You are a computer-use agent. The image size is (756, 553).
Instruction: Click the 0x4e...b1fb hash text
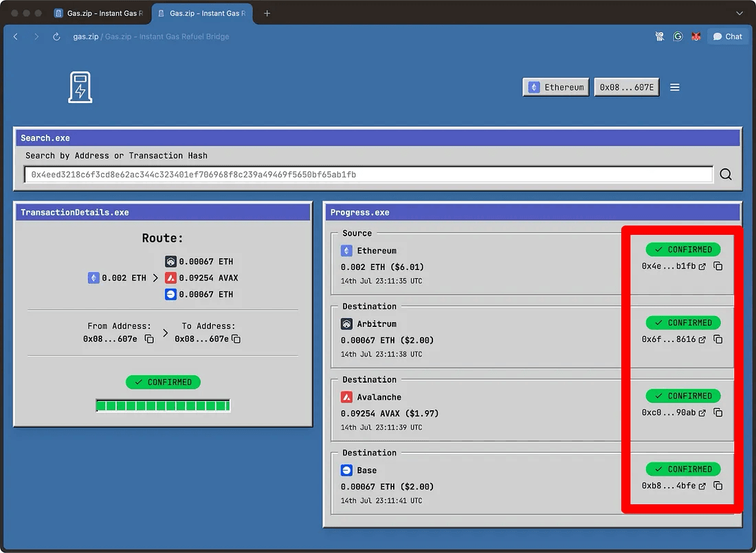tap(669, 266)
